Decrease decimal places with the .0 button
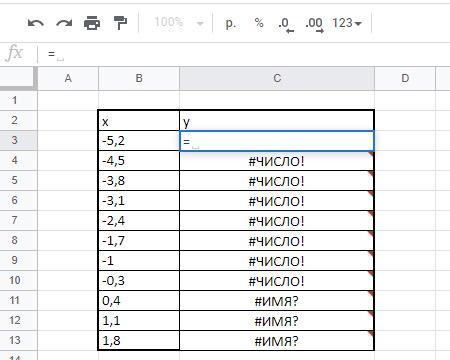Viewport: 450px width, 360px height. [286, 24]
